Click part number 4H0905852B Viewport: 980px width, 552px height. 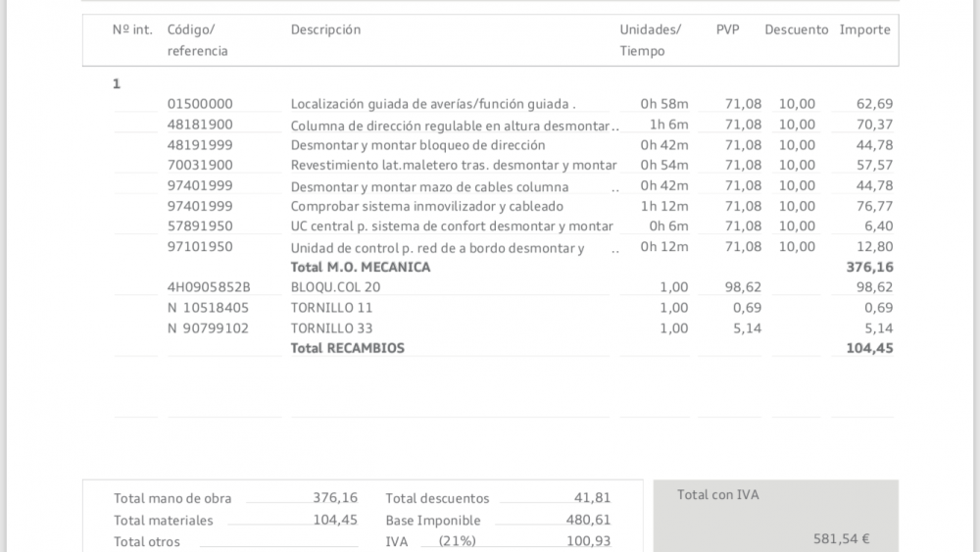pos(209,287)
